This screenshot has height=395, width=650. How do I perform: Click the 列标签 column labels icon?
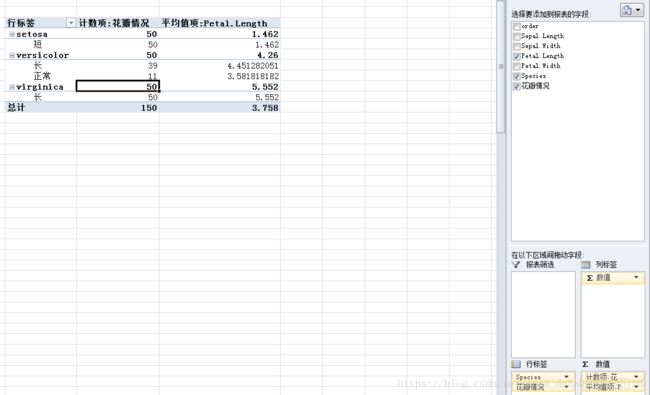tap(586, 264)
